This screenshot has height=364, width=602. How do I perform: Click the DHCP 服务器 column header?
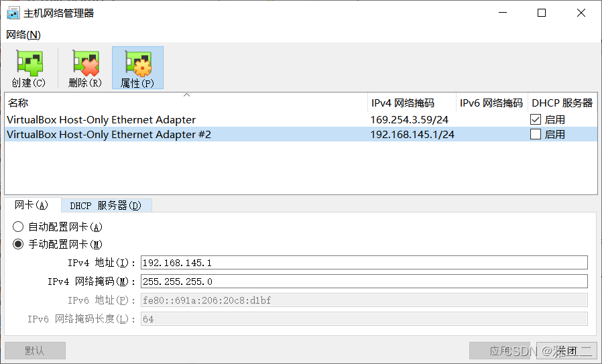[x=562, y=103]
